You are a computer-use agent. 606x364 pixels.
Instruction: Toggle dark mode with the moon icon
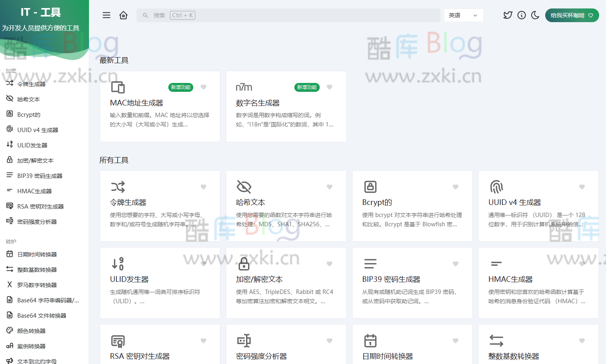pyautogui.click(x=535, y=15)
